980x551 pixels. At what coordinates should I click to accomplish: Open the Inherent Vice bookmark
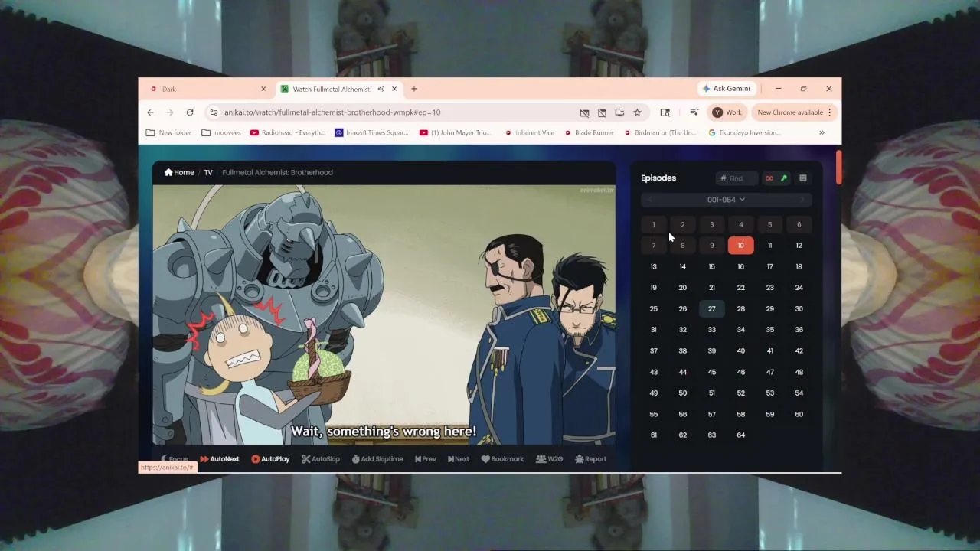[x=528, y=132]
